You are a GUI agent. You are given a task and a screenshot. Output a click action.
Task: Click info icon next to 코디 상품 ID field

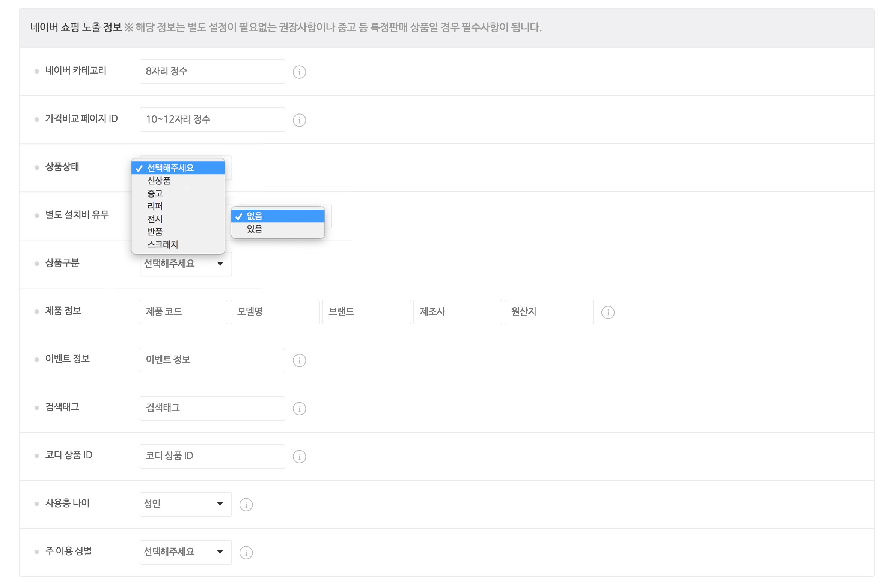click(x=299, y=456)
